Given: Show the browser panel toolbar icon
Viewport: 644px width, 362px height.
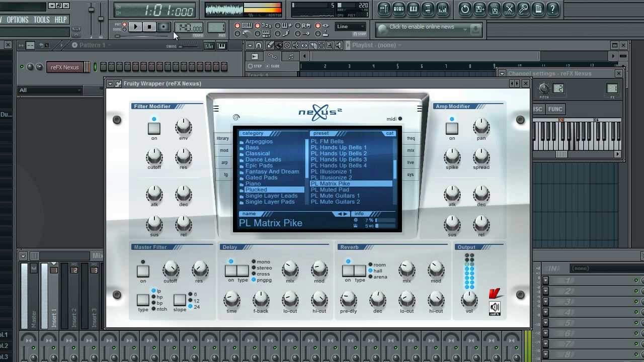Looking at the screenshot, I should (x=428, y=9).
